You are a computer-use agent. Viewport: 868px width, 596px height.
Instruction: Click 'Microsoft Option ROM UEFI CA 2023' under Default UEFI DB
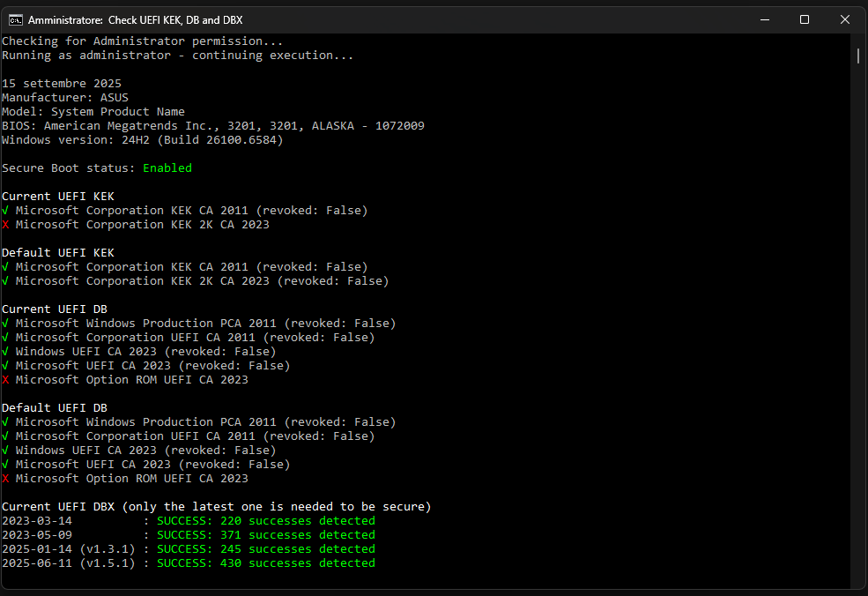[132, 479]
